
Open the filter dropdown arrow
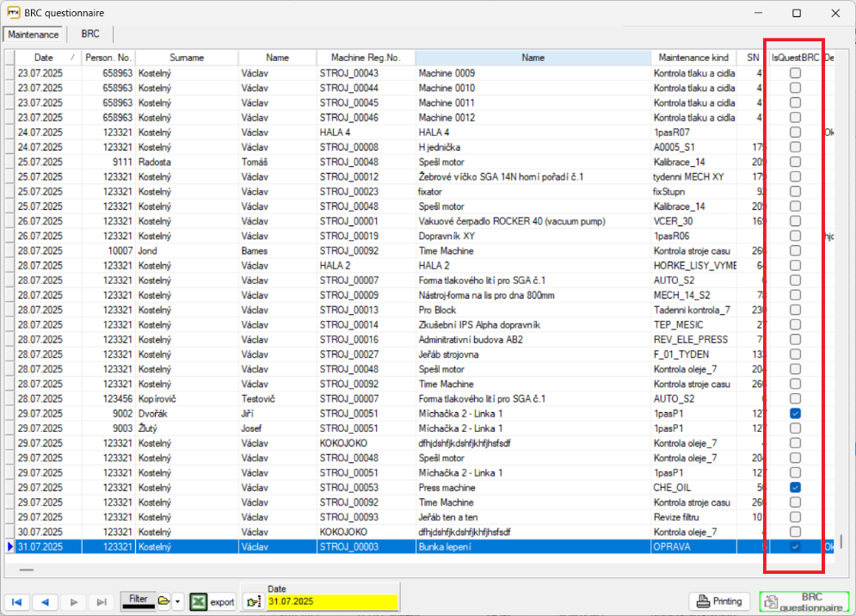tap(178, 601)
